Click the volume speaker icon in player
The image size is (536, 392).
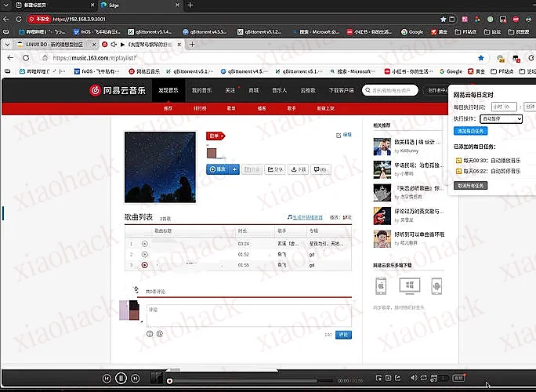click(x=415, y=379)
